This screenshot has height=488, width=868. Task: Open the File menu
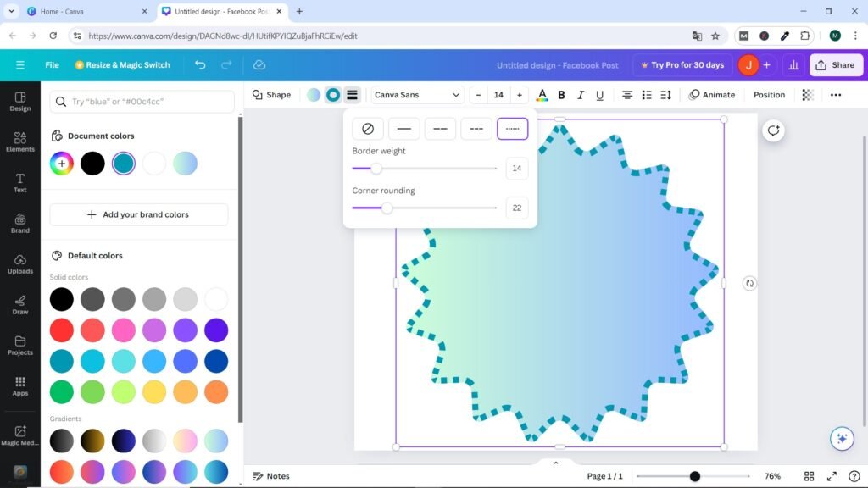(52, 65)
